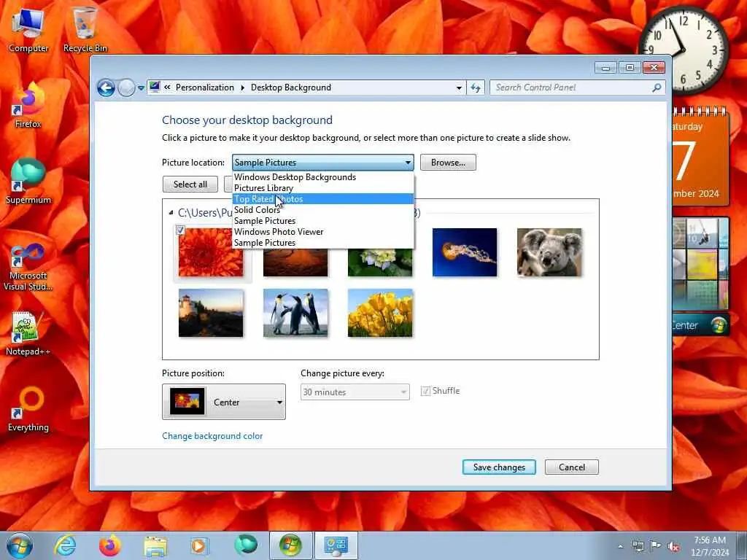This screenshot has width=747, height=560.
Task: Click the Cancel button
Action: pyautogui.click(x=572, y=467)
